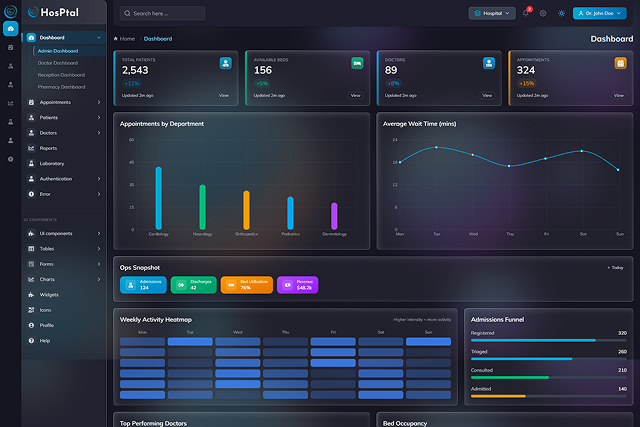This screenshot has height=427, width=640.
Task: Click the Consulted green progress bar
Action: (x=549, y=378)
